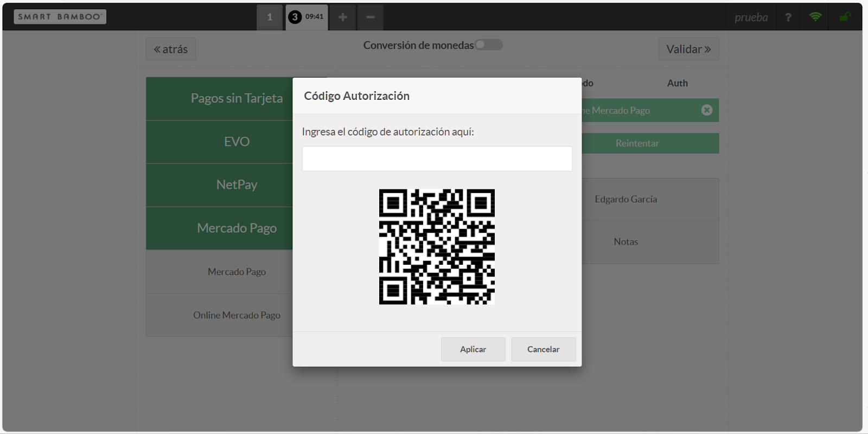
Task: Focus the authorization code input field
Action: pyautogui.click(x=437, y=158)
